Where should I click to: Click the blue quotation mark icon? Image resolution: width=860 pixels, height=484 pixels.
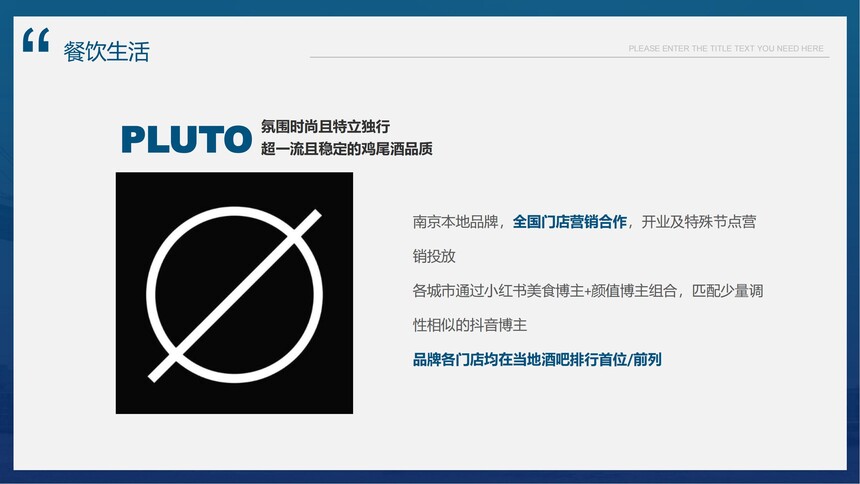coord(36,40)
